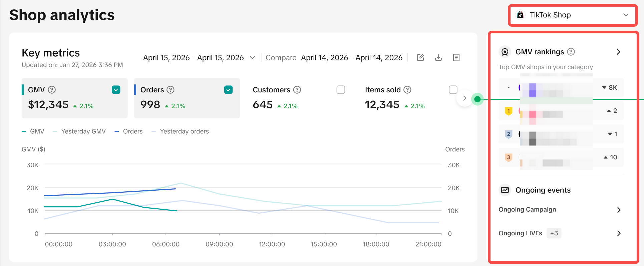Click the rank 3 shop up 10 indicator
This screenshot has height=266, width=644.
[x=610, y=157]
